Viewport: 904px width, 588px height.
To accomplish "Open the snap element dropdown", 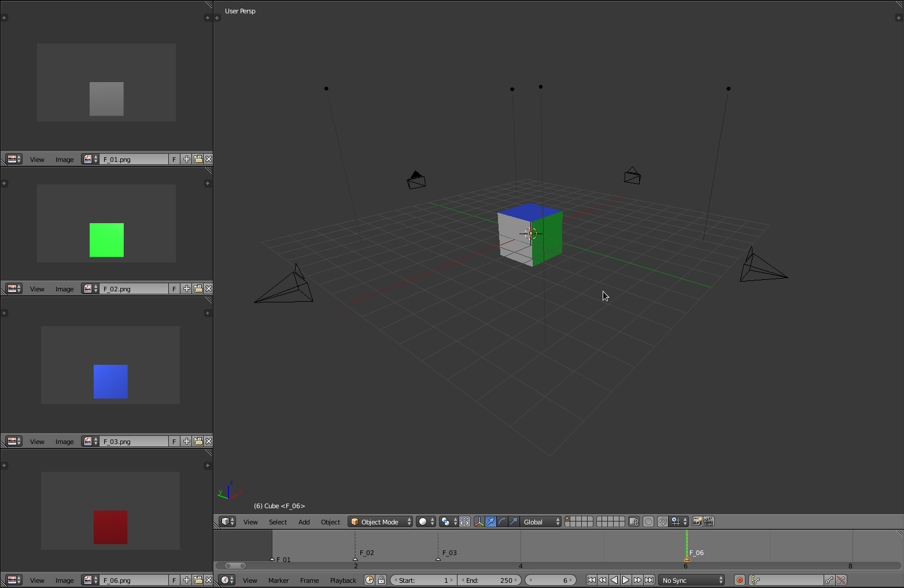I will tap(679, 522).
